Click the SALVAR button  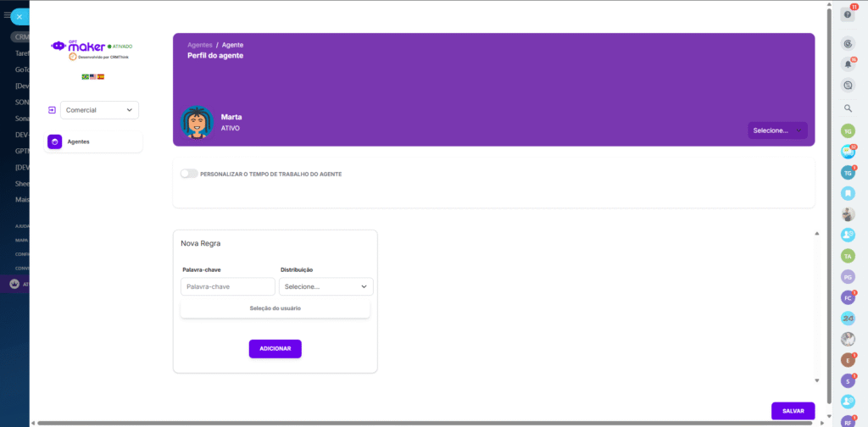(793, 411)
